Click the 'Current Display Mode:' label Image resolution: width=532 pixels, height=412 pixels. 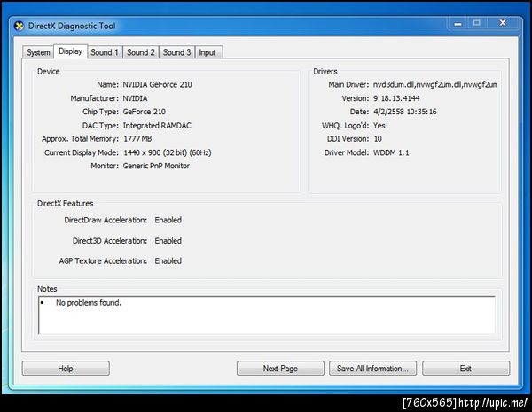click(82, 152)
